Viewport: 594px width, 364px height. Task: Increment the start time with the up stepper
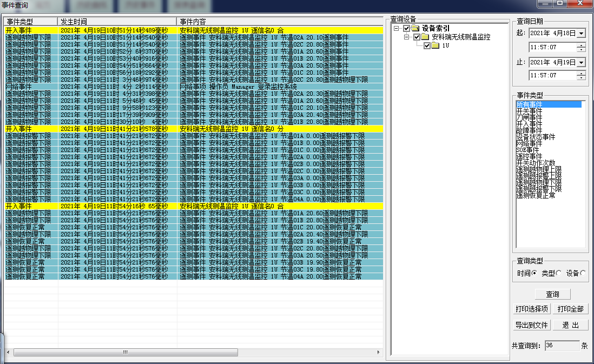tap(582, 45)
